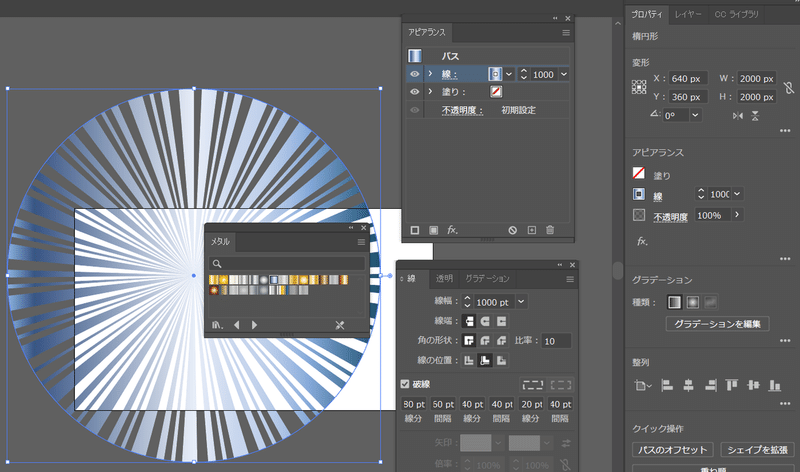
Task: Select linear gradient type
Action: tap(674, 303)
